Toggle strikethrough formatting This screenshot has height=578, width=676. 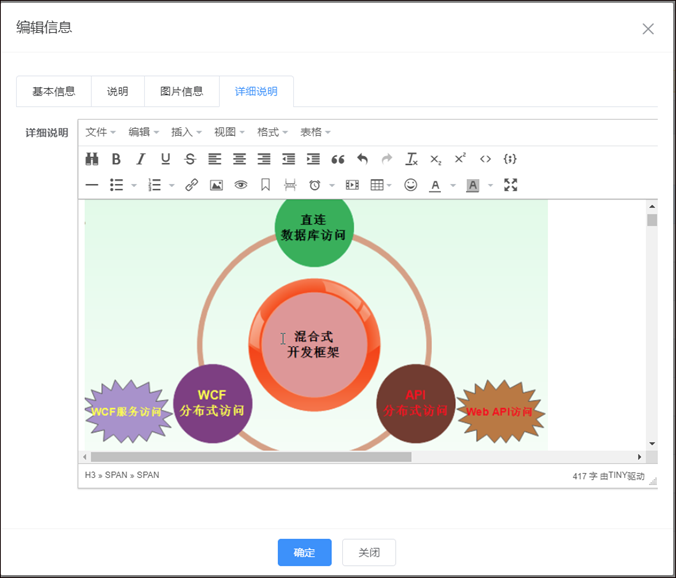coord(190,159)
